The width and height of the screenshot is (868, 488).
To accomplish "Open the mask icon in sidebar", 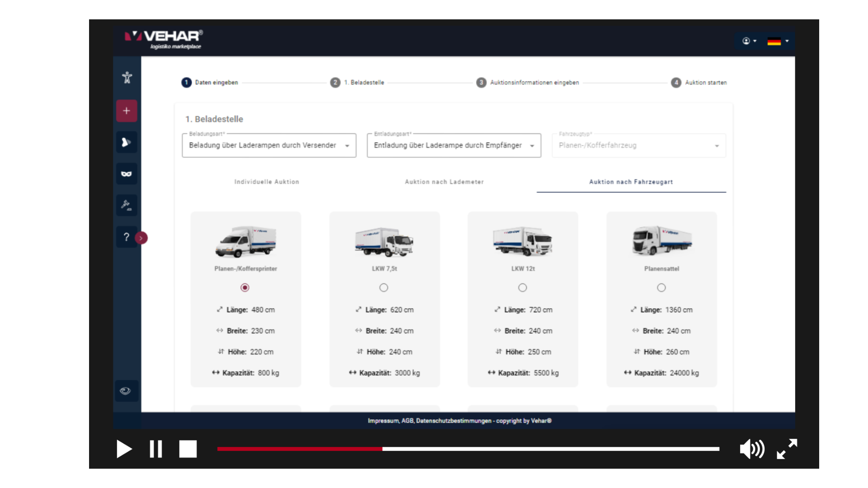I will point(127,174).
